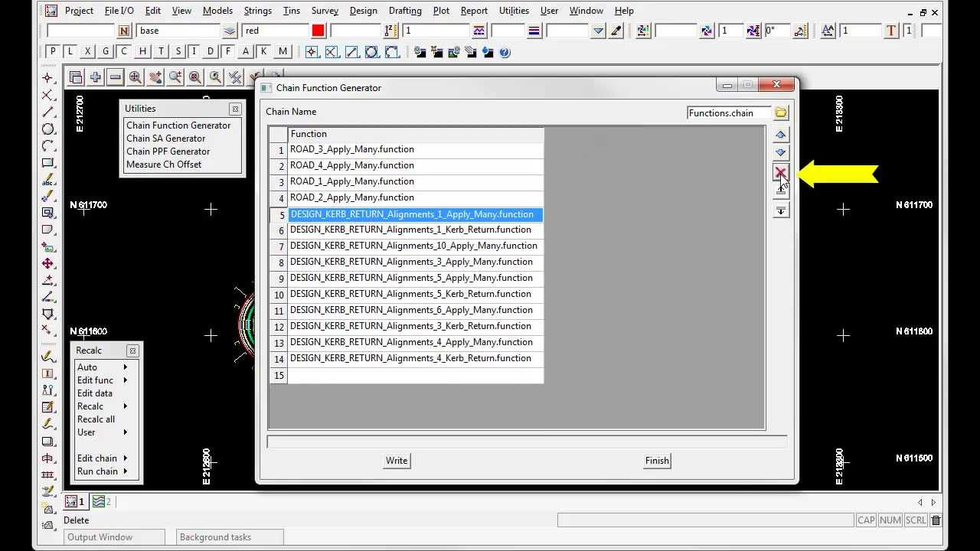Click the Z height icon in the top toolbar
The image size is (980, 551).
tap(390, 31)
